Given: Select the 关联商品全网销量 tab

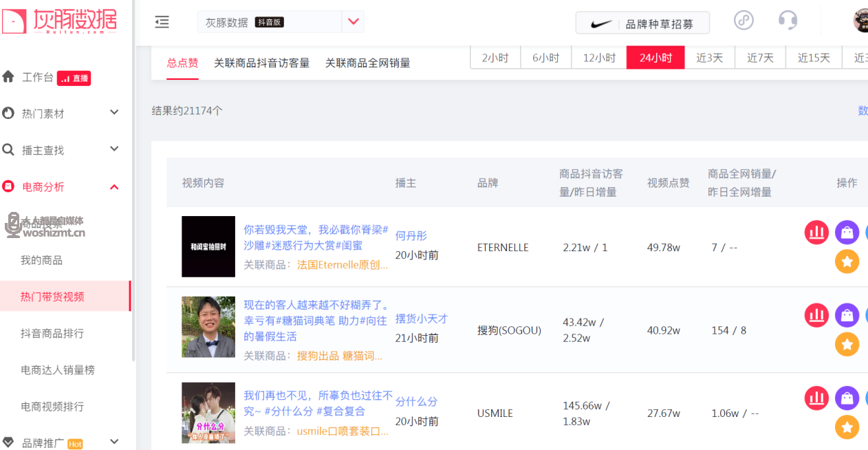Looking at the screenshot, I should pyautogui.click(x=368, y=63).
